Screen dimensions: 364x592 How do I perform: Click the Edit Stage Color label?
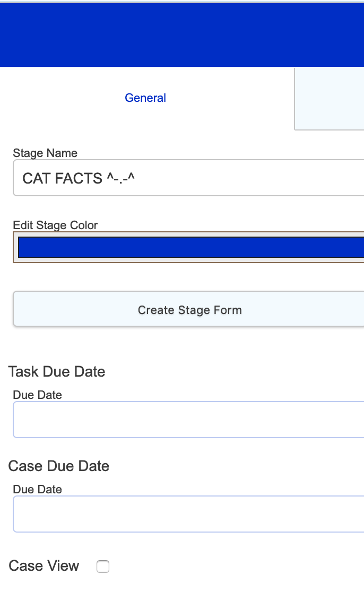[55, 225]
